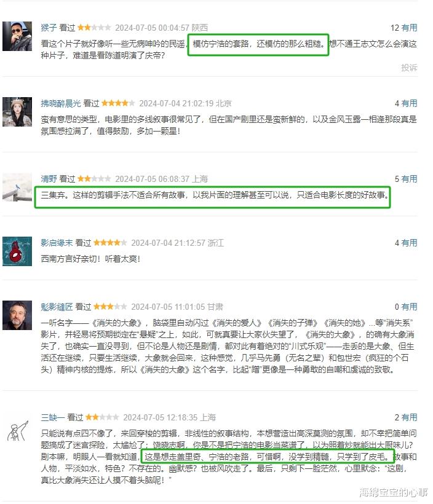Mark 魁影缝匠's review as 有用

click(x=409, y=307)
